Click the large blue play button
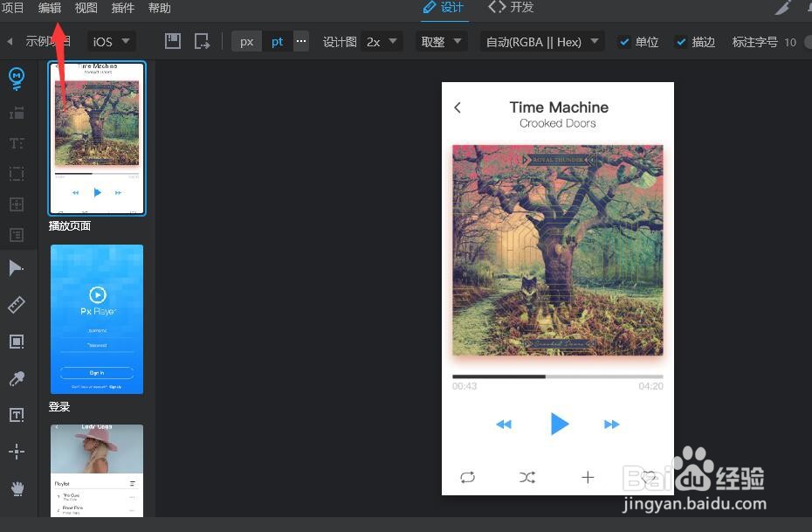 [x=560, y=424]
